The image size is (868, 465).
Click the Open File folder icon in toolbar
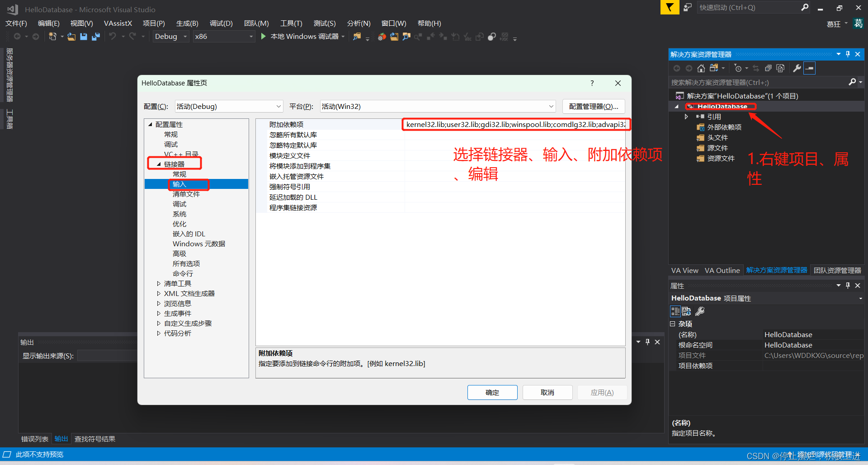[71, 37]
